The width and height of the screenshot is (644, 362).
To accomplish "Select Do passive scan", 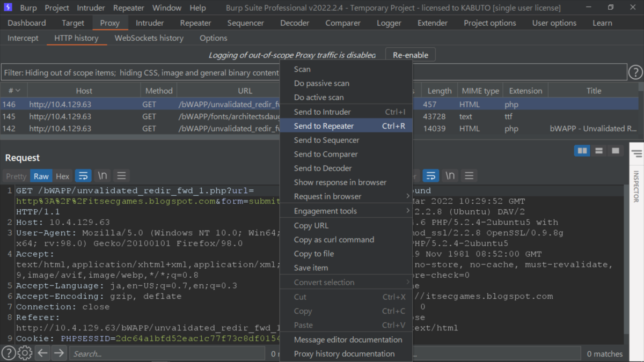I will tap(346, 83).
